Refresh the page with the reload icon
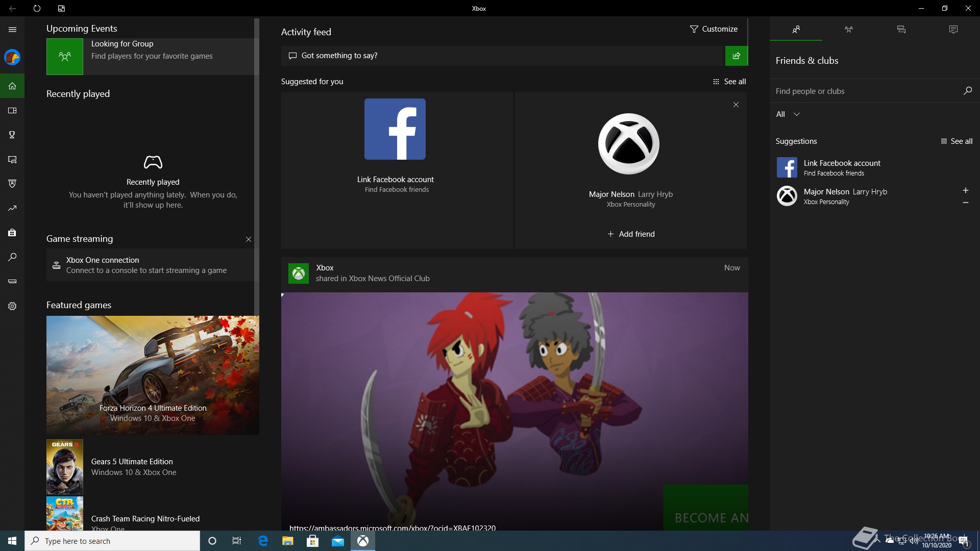980x551 pixels. coord(37,8)
